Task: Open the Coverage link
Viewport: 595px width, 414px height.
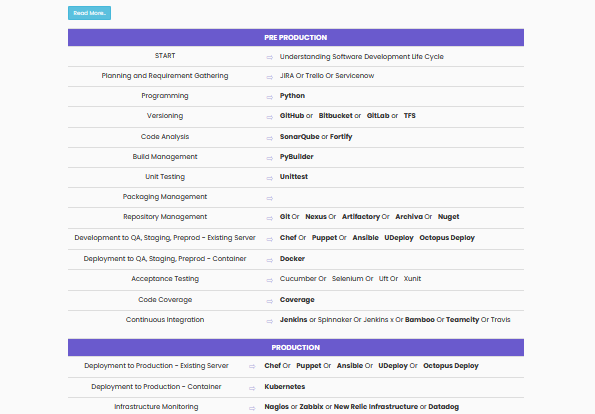Action: [297, 299]
